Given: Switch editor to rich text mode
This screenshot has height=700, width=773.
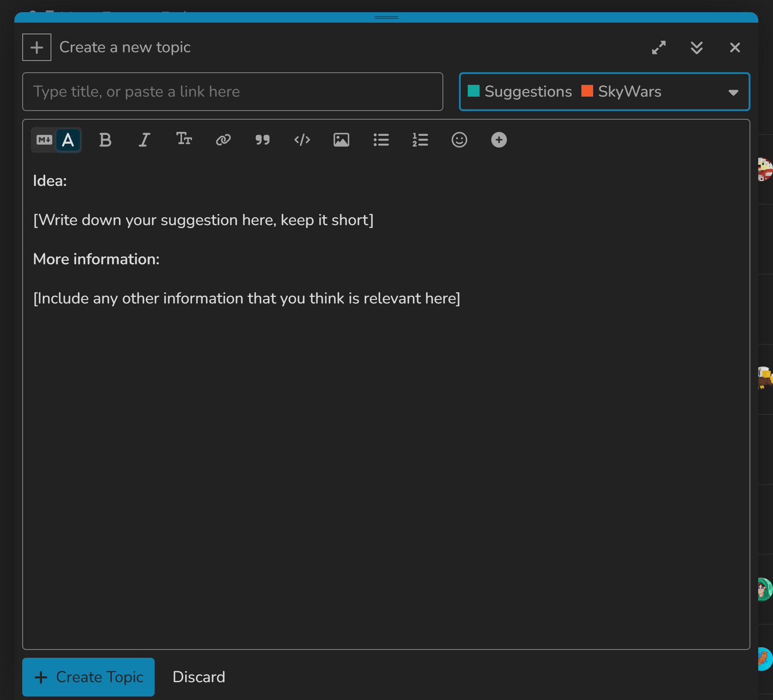Looking at the screenshot, I should (x=68, y=140).
